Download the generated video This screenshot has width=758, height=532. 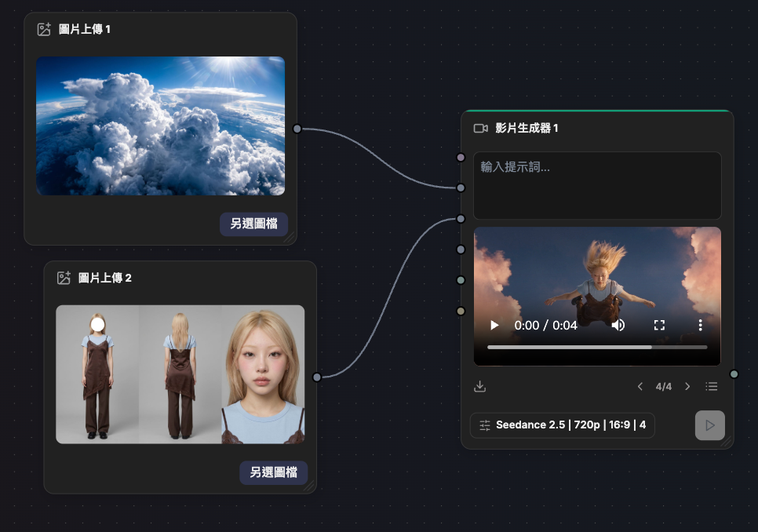tap(479, 387)
